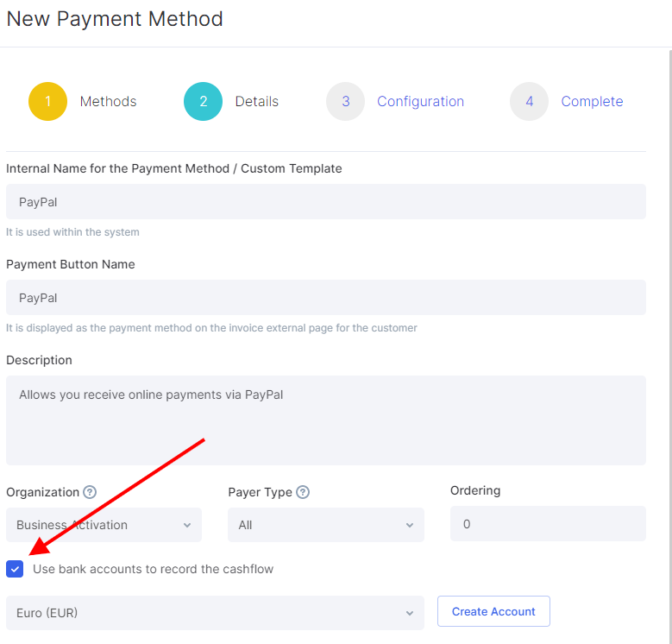Viewport: 672px width, 644px height.
Task: Expand the Payer Type dropdown set to All
Action: pyautogui.click(x=326, y=525)
